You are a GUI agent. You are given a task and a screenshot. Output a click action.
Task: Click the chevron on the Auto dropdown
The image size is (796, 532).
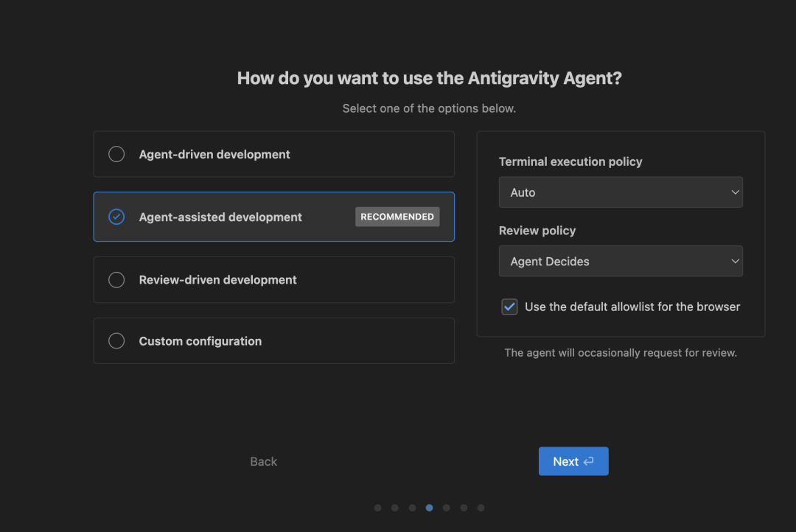point(735,192)
